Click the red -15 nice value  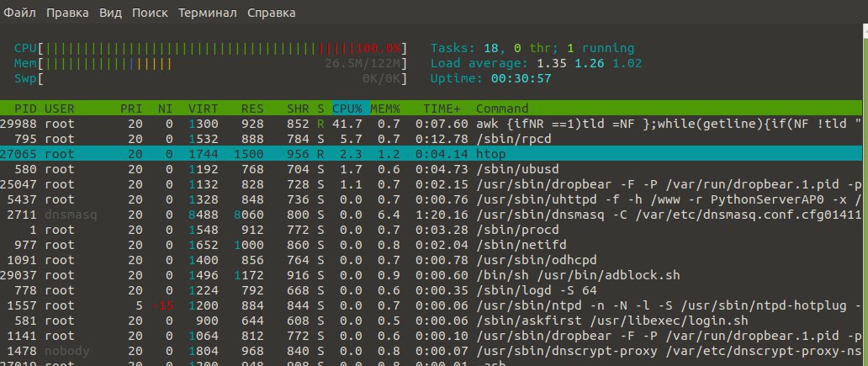point(162,305)
